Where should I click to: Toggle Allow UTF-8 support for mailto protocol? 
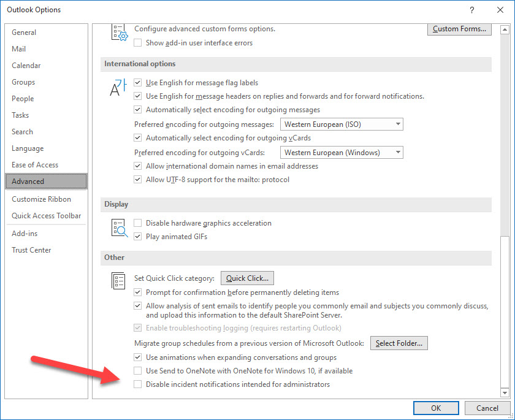coord(137,180)
